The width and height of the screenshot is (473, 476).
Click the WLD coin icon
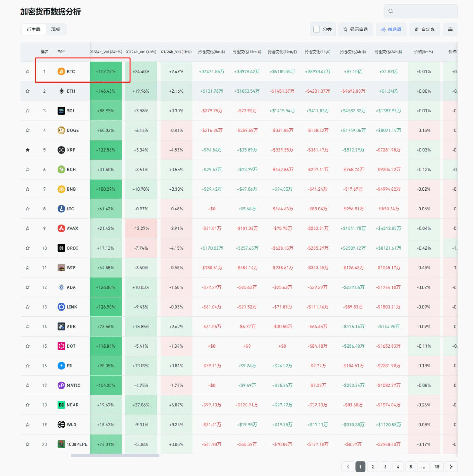61,425
